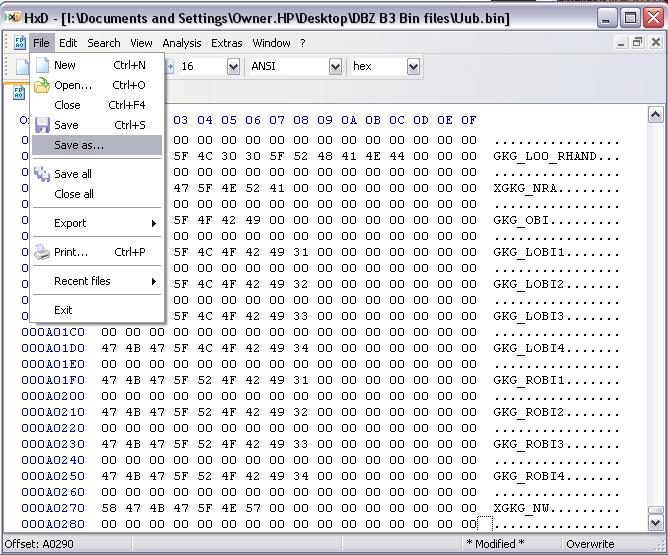Open the View menu
668x555 pixels.
tap(141, 43)
